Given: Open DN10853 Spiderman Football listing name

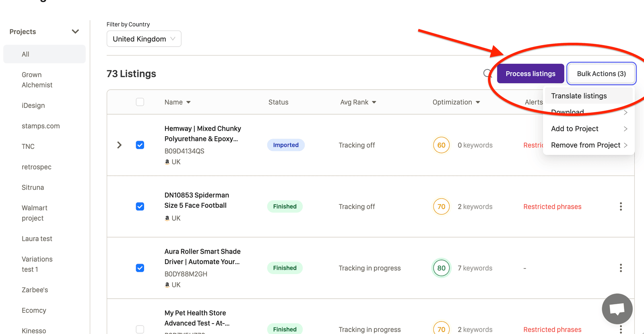Looking at the screenshot, I should [x=197, y=200].
